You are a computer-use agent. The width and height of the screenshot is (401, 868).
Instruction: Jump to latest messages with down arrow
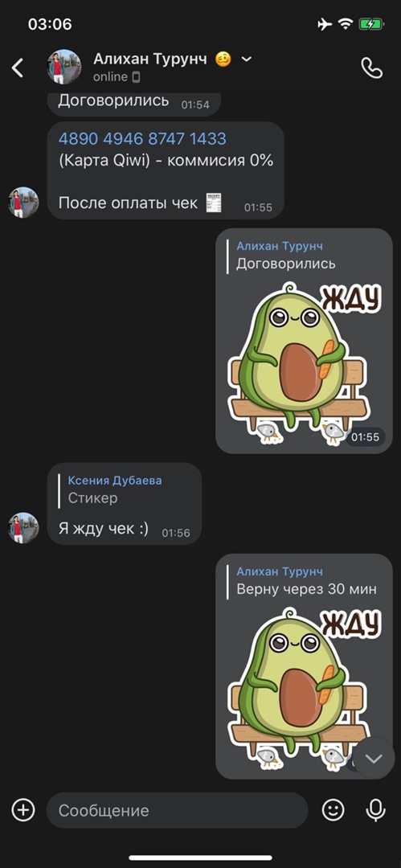coord(374,759)
